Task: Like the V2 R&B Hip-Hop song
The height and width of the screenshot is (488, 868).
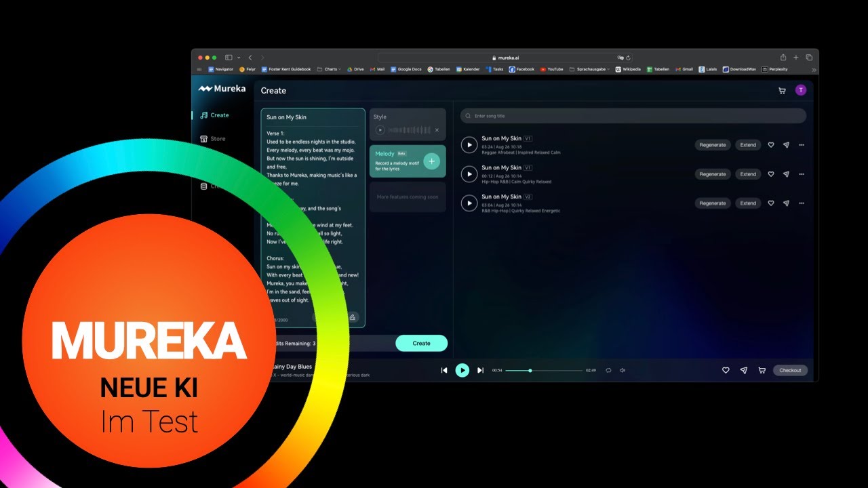Action: coord(771,203)
